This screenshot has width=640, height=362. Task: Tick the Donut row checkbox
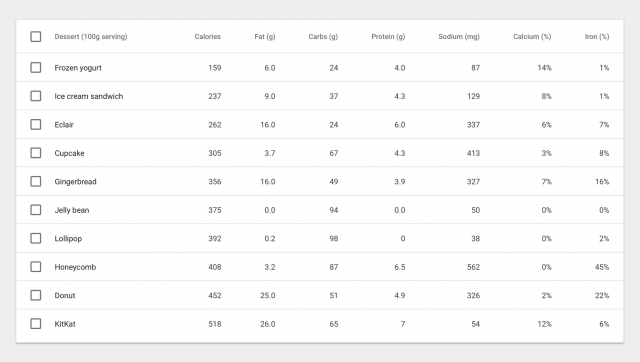click(x=36, y=295)
